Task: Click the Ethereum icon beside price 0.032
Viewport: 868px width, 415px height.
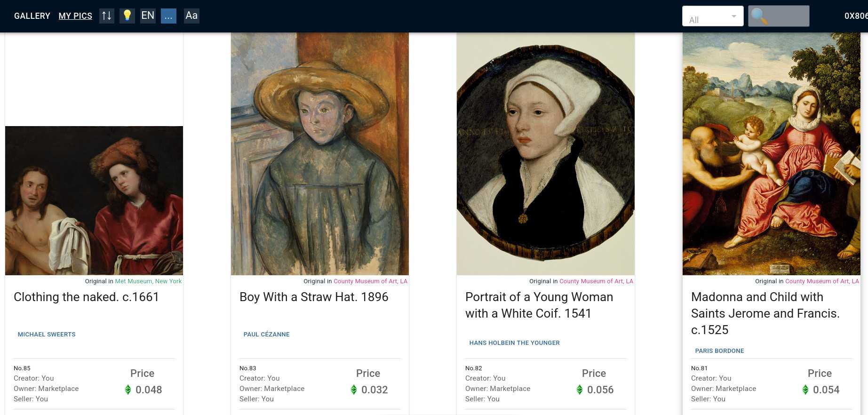Action: point(354,390)
